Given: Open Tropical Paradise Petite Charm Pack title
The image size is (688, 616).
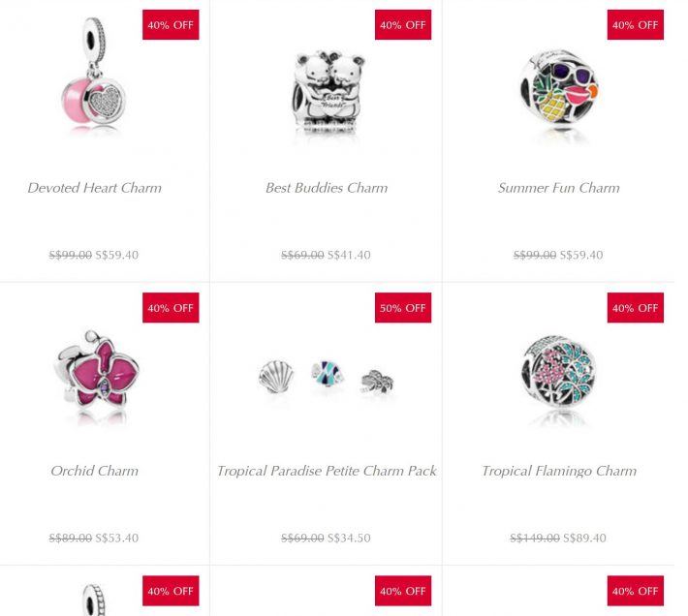Looking at the screenshot, I should pyautogui.click(x=327, y=471).
